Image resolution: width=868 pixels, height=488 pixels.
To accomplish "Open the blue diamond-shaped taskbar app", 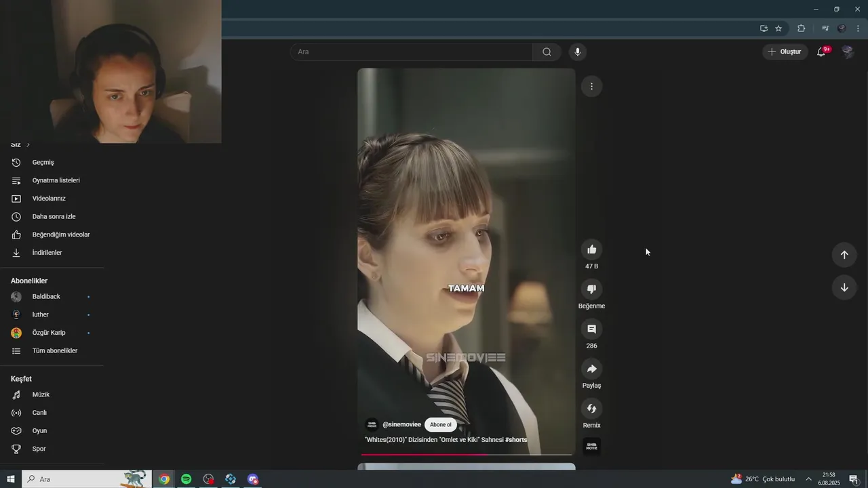I will (x=231, y=479).
